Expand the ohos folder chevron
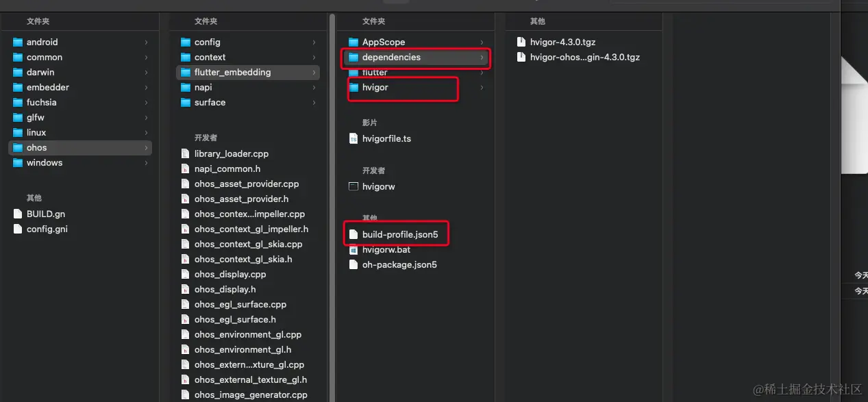This screenshot has width=868, height=402. click(x=146, y=147)
